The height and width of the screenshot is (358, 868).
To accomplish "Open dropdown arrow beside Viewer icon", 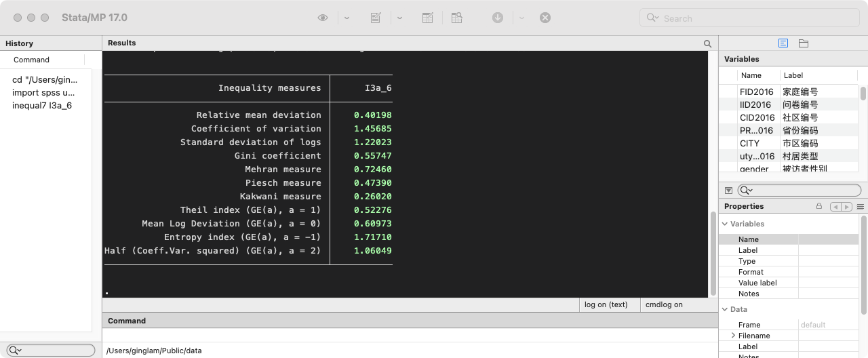I will pyautogui.click(x=347, y=18).
